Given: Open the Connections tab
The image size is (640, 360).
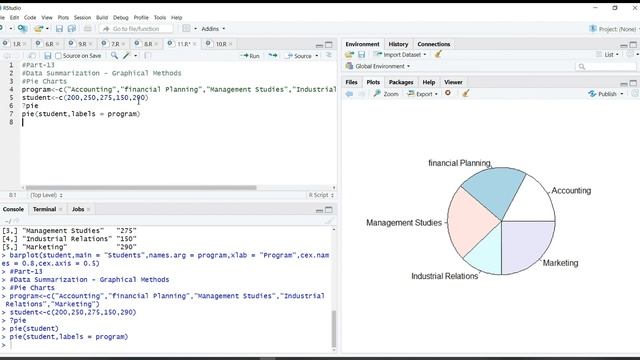Looking at the screenshot, I should 433,44.
